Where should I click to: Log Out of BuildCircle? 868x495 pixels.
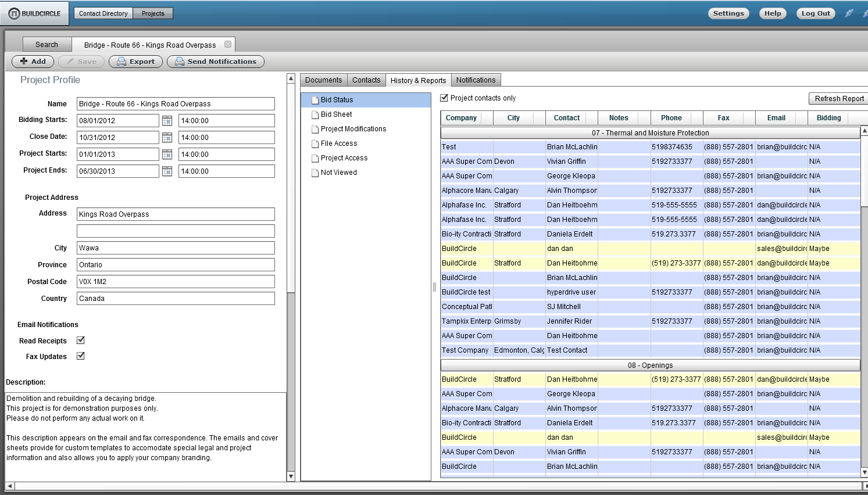tap(816, 13)
